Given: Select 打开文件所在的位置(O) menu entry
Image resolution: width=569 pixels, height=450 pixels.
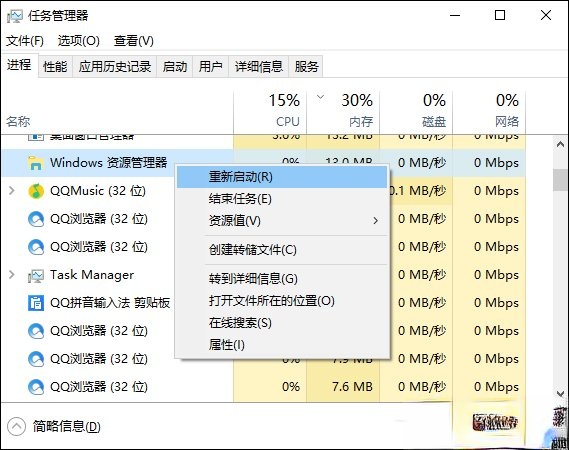Looking at the screenshot, I should pos(282,301).
